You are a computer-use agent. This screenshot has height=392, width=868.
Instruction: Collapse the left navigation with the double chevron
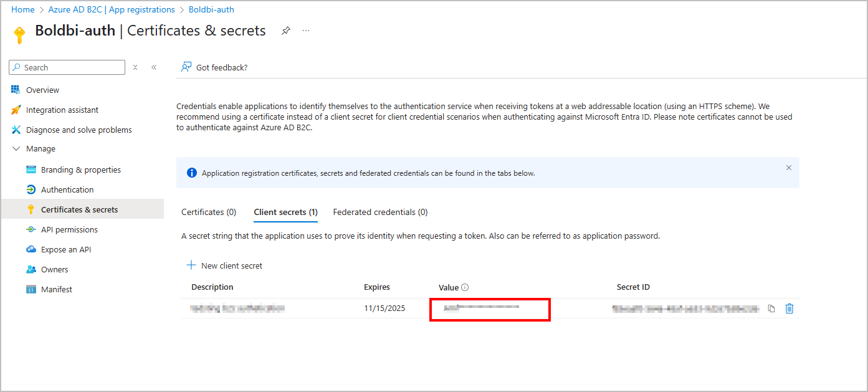[x=154, y=67]
